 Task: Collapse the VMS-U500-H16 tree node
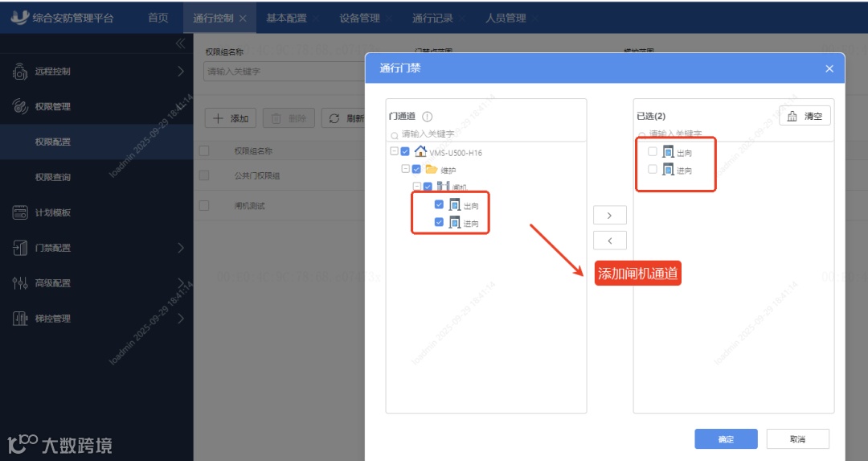[394, 150]
